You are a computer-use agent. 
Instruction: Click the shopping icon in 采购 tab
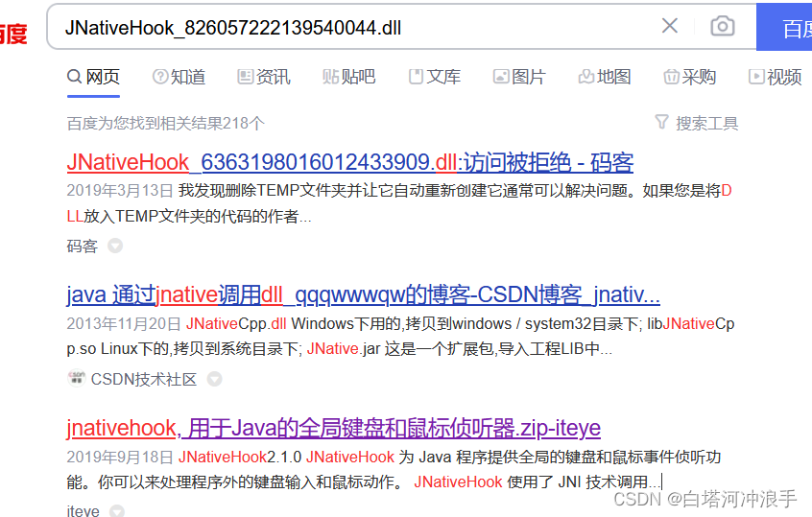pyautogui.click(x=671, y=77)
